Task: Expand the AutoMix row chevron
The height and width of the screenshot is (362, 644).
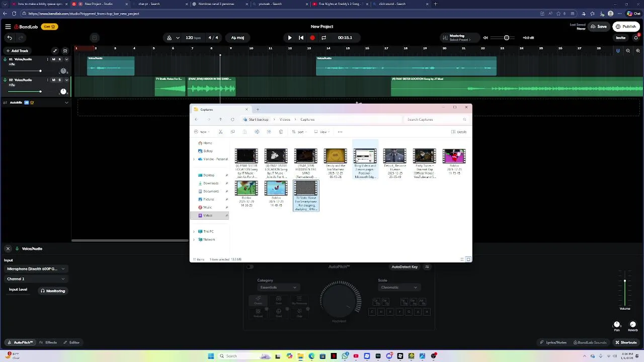Action: (x=66, y=103)
